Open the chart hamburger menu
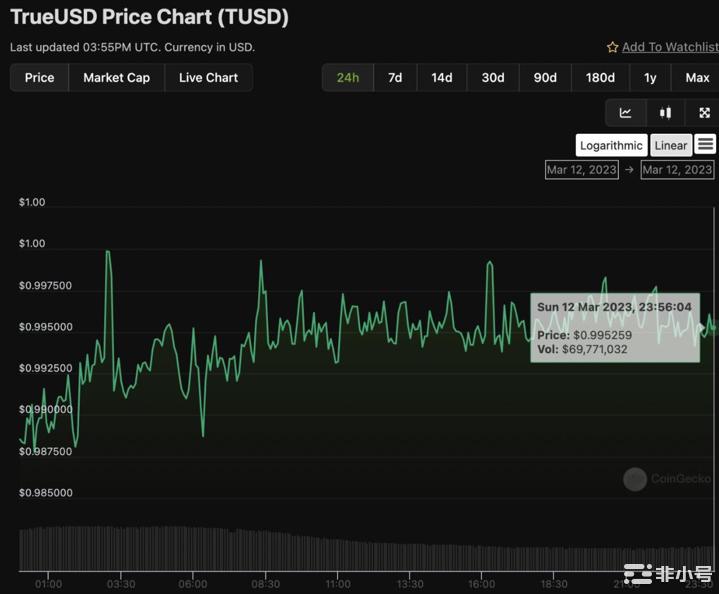Screen dimensions: 719x594 [705, 145]
